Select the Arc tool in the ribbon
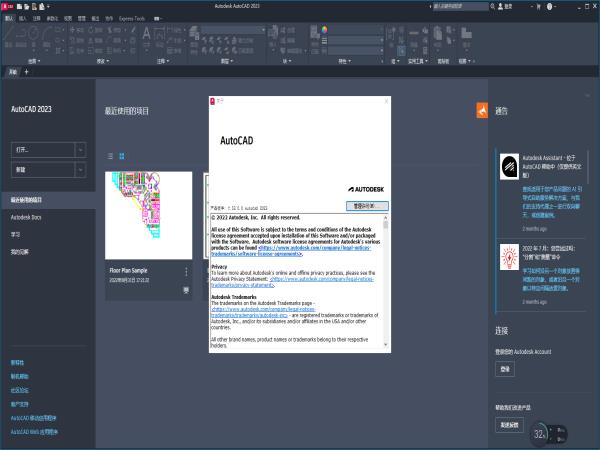The height and width of the screenshot is (450, 600). tap(47, 35)
